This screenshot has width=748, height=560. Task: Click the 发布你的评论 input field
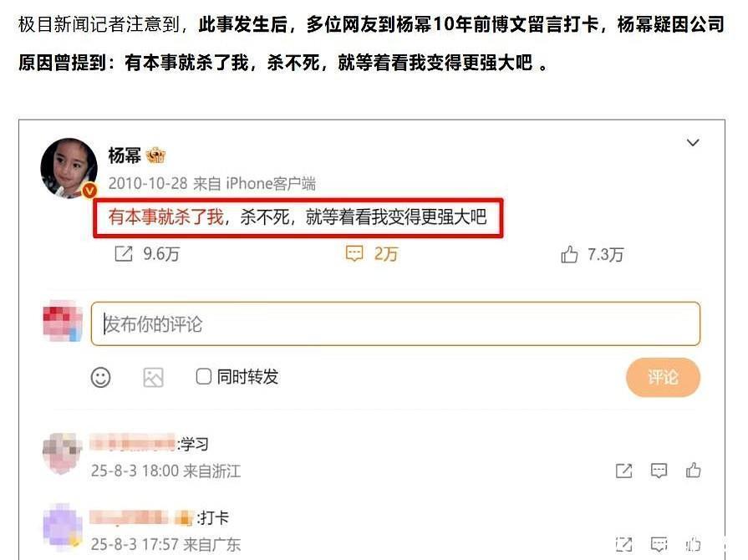395,323
